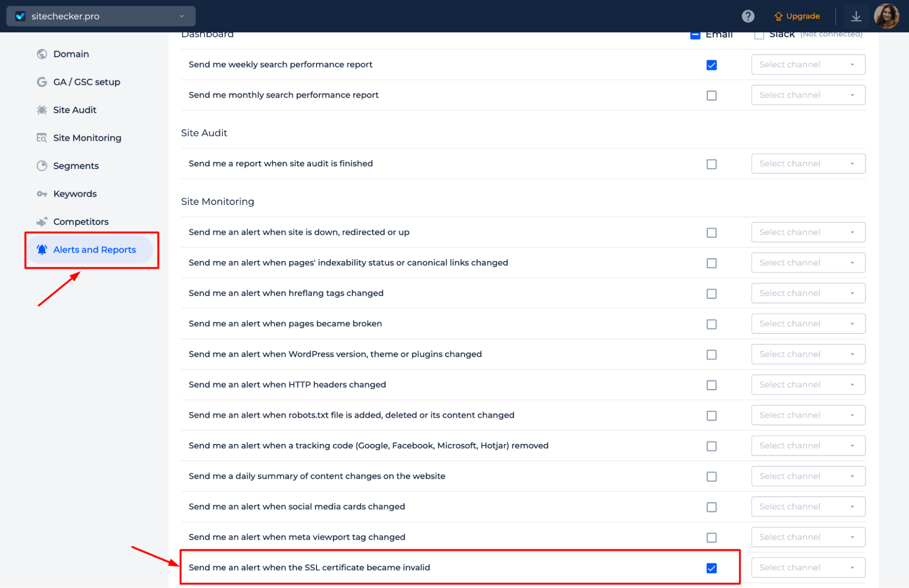Viewport: 909px width, 588px height.
Task: Click the Domain sidebar icon
Action: [x=42, y=54]
